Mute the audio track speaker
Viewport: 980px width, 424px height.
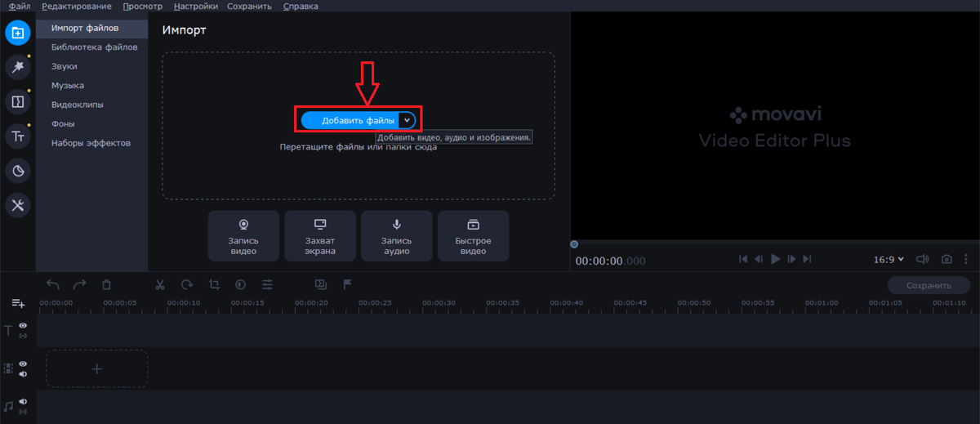pos(23,401)
